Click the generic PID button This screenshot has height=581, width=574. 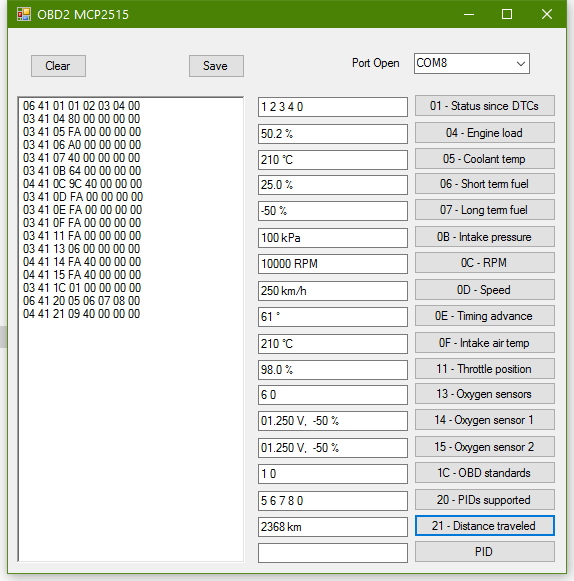coord(484,552)
